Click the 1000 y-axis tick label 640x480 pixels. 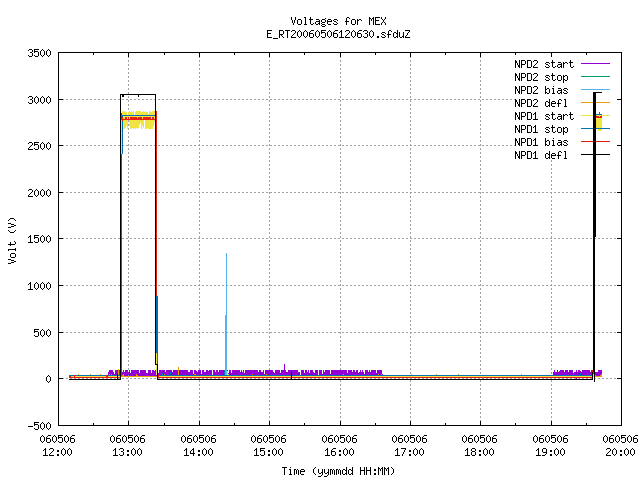coord(40,286)
